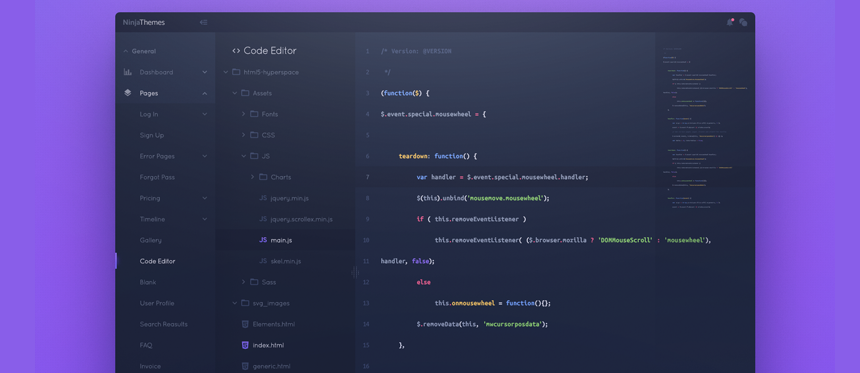Expand the Pricing submenu chevron
This screenshot has height=373, width=860.
(x=205, y=198)
